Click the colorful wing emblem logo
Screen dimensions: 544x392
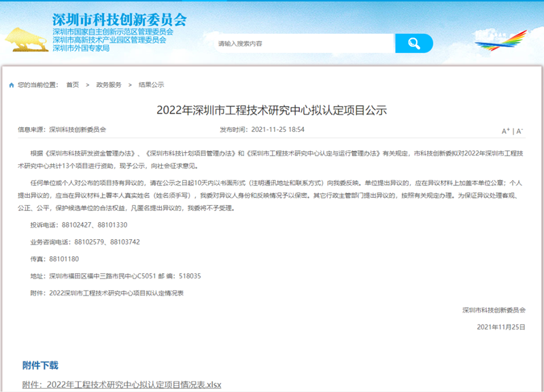(x=501, y=40)
